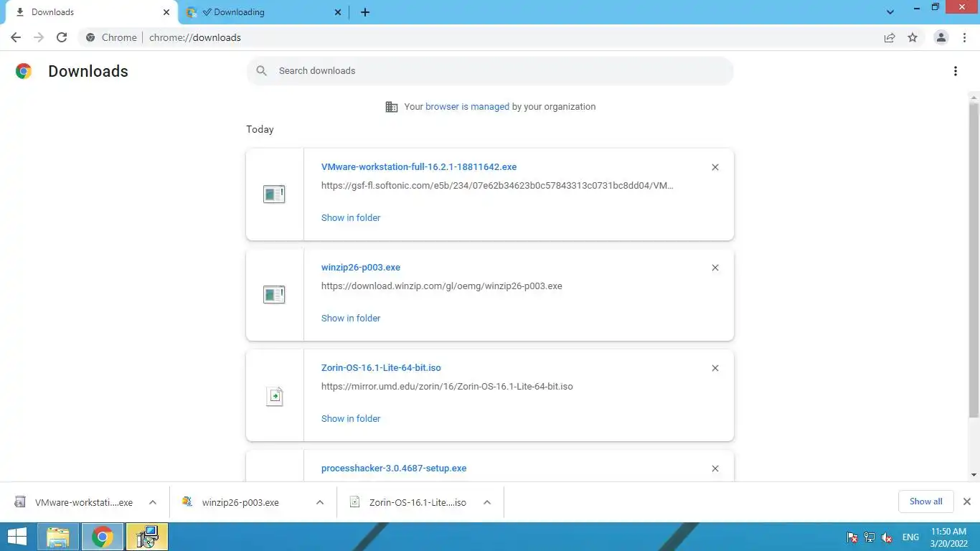Screen dimensions: 980x551
Task: Click the muted volume tray icon
Action: 887,537
